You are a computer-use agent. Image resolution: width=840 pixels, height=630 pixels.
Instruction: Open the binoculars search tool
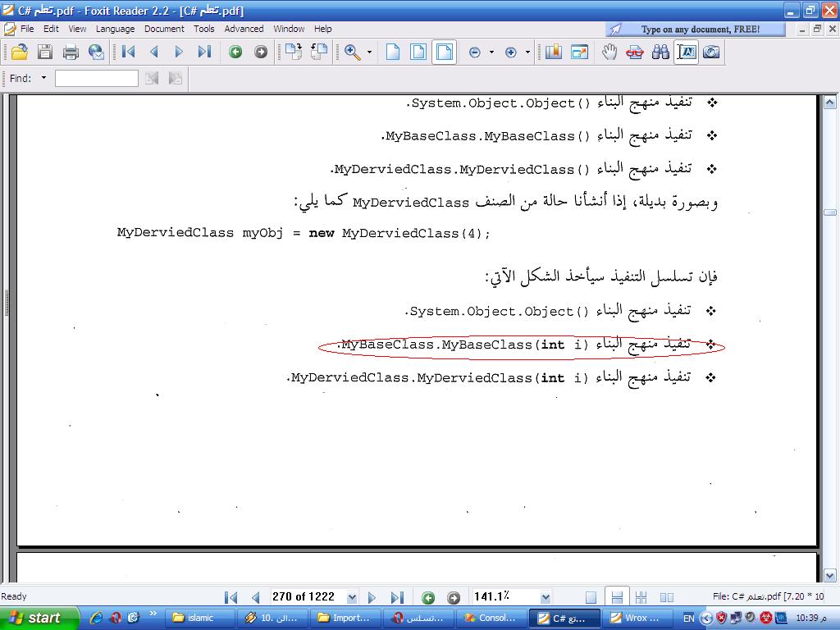660,52
